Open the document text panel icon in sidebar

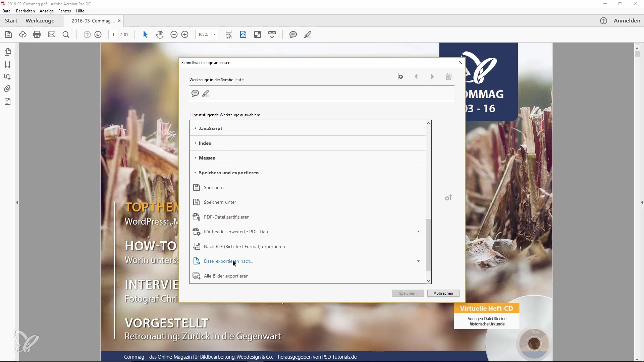click(x=7, y=102)
